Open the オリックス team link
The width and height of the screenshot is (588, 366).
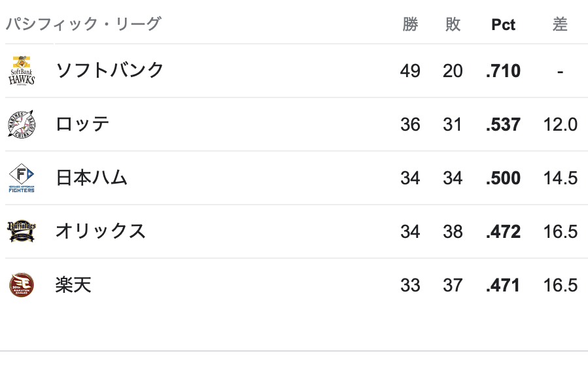tap(101, 231)
